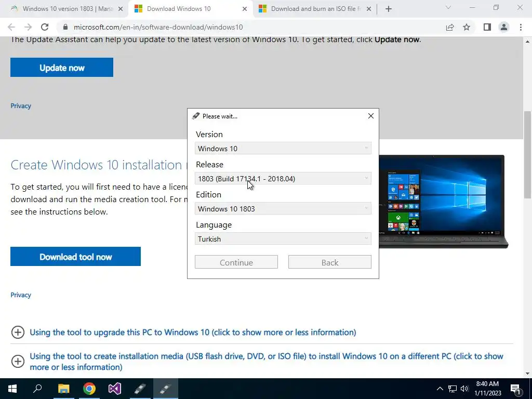Screen dimensions: 532x399
Task: Click the 'Update now' button
Action: tap(62, 68)
